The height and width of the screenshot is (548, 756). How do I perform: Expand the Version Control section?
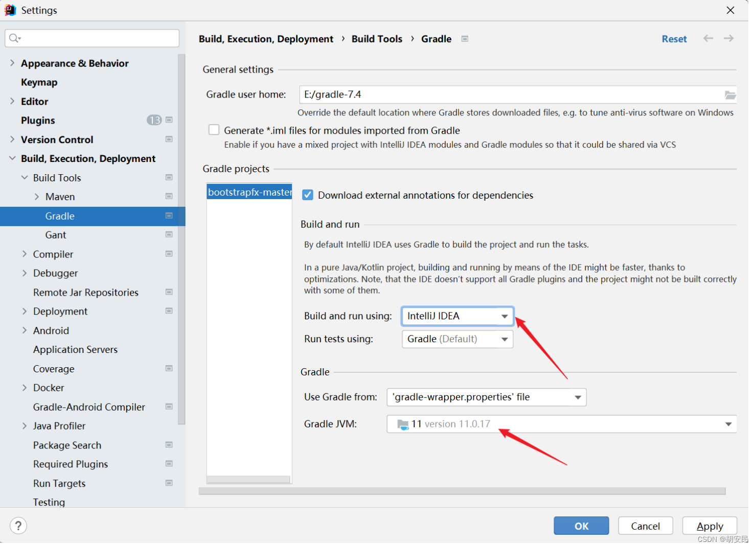[x=12, y=140]
